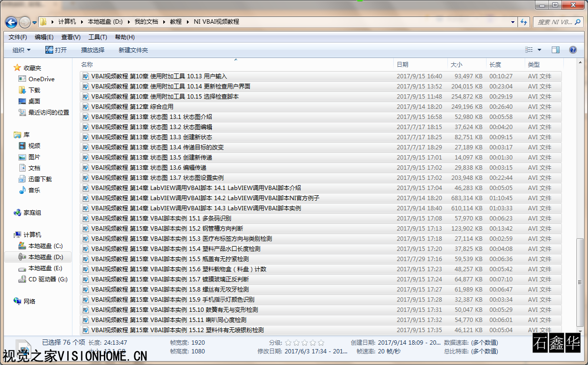Set rating to one star in details pane

[x=288, y=342]
